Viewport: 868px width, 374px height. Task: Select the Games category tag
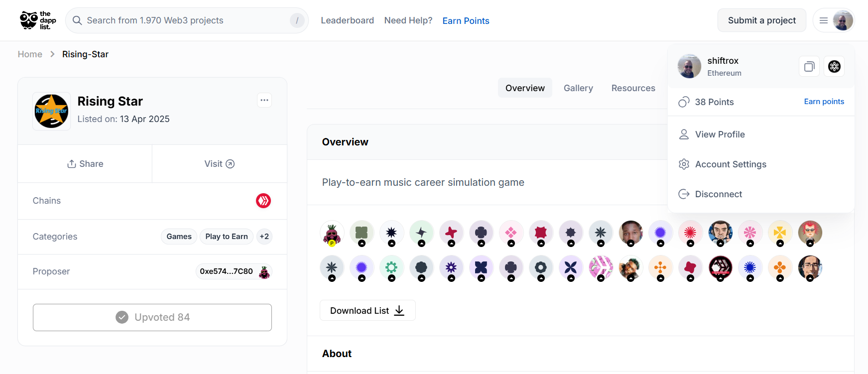179,237
